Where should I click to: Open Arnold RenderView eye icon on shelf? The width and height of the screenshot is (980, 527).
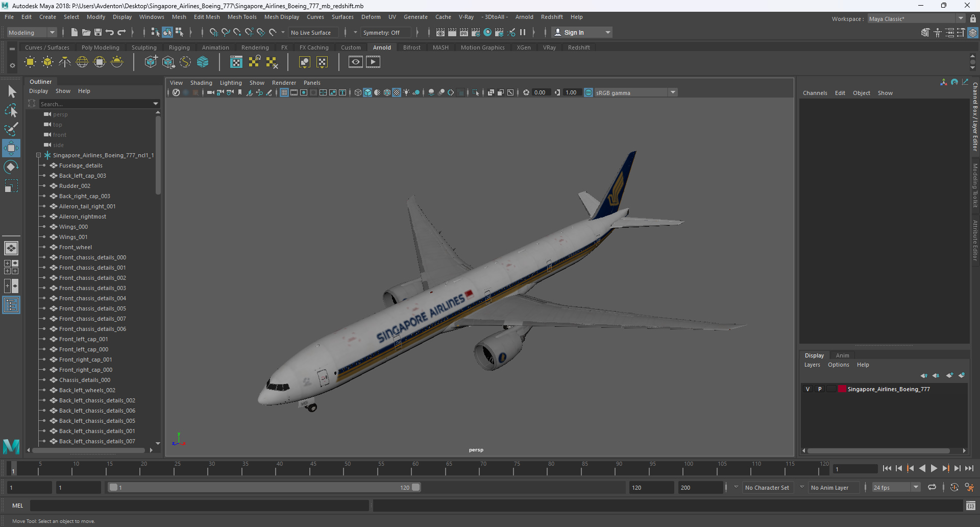click(x=356, y=62)
